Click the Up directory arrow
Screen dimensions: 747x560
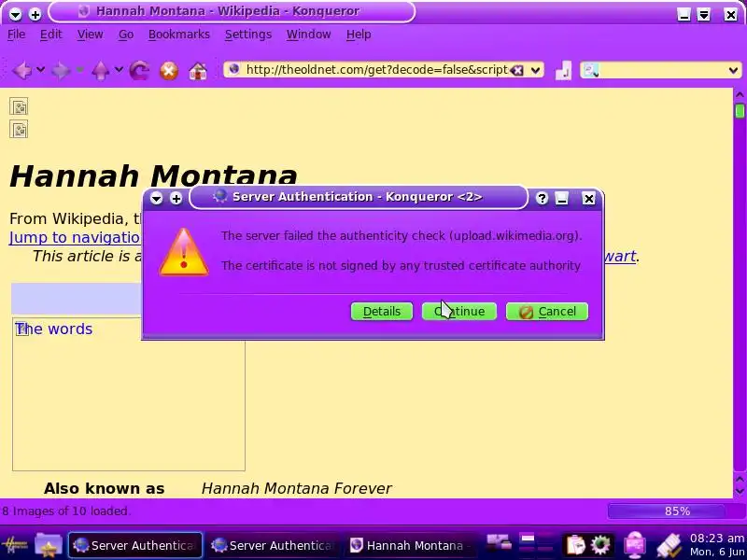coord(100,71)
